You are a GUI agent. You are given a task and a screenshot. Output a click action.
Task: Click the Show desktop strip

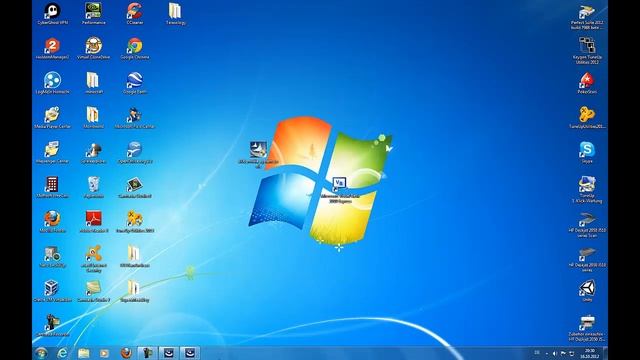[606, 353]
